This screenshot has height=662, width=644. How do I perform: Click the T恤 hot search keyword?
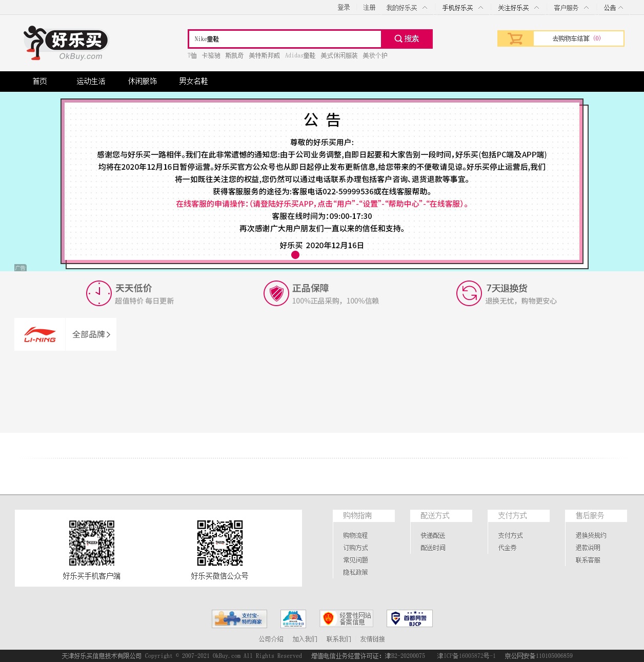pyautogui.click(x=192, y=55)
